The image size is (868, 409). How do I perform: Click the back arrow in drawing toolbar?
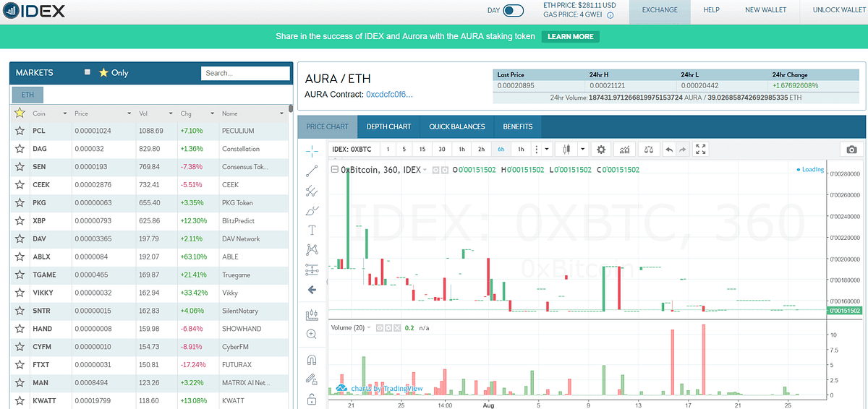pyautogui.click(x=312, y=290)
